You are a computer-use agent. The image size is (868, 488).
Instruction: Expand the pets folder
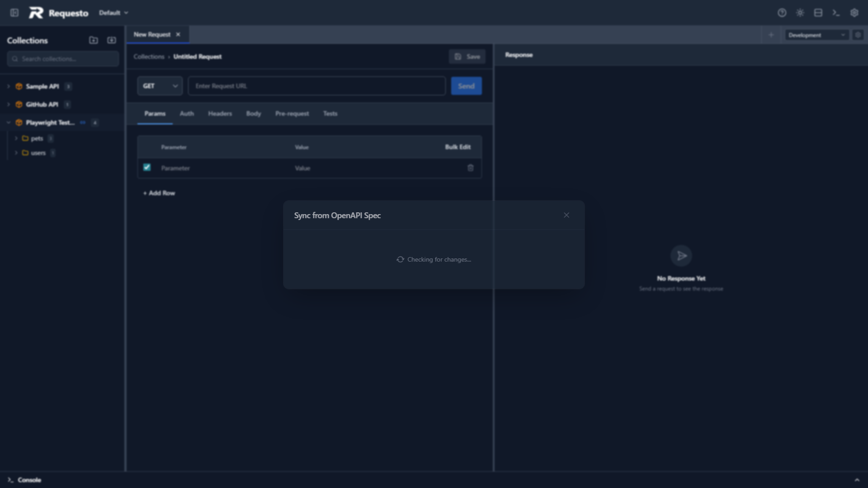(16, 138)
